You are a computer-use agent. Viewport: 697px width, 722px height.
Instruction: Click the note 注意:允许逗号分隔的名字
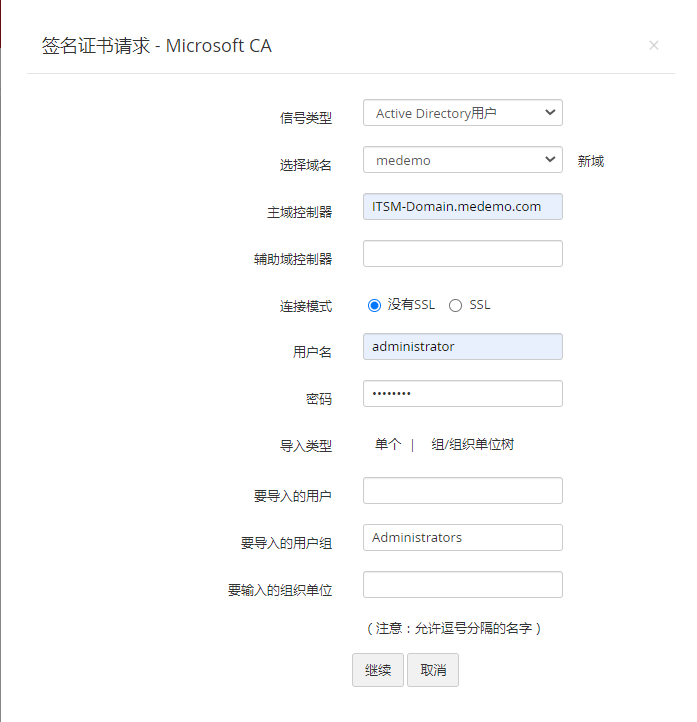(x=454, y=628)
